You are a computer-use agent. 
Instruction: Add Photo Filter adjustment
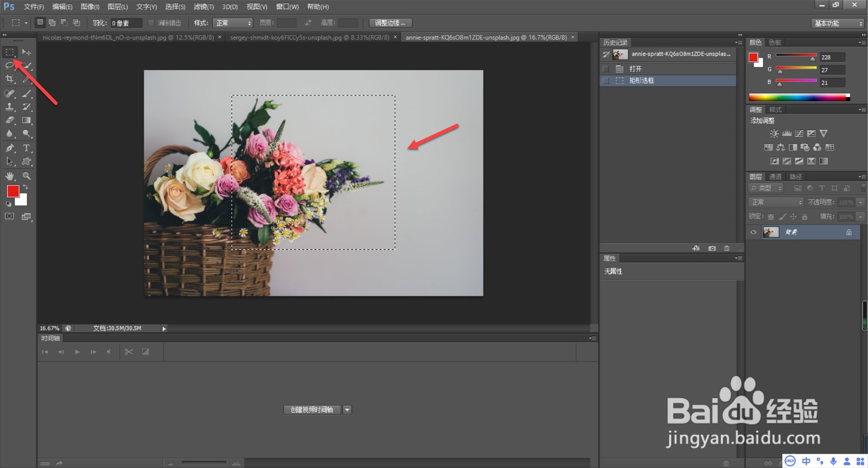pos(805,147)
